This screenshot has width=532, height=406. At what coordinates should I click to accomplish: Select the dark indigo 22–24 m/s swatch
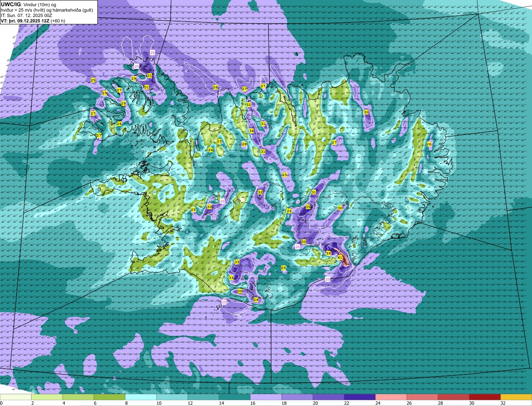tap(360, 397)
